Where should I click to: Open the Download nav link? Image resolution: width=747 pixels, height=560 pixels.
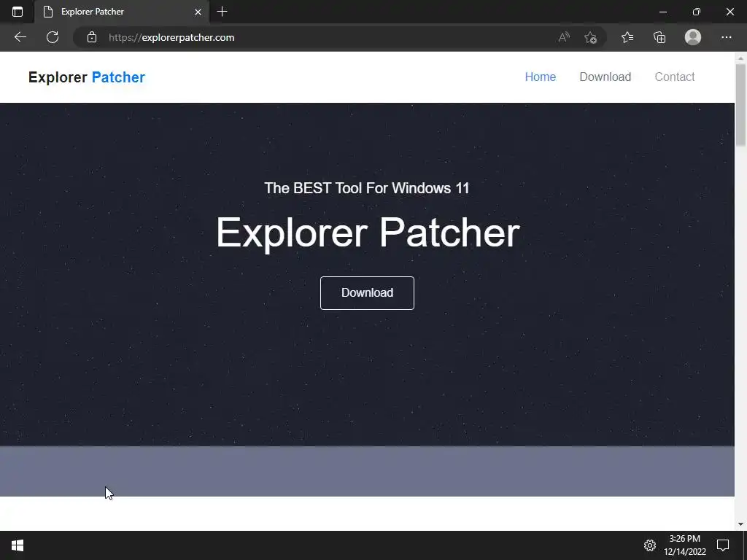[605, 77]
